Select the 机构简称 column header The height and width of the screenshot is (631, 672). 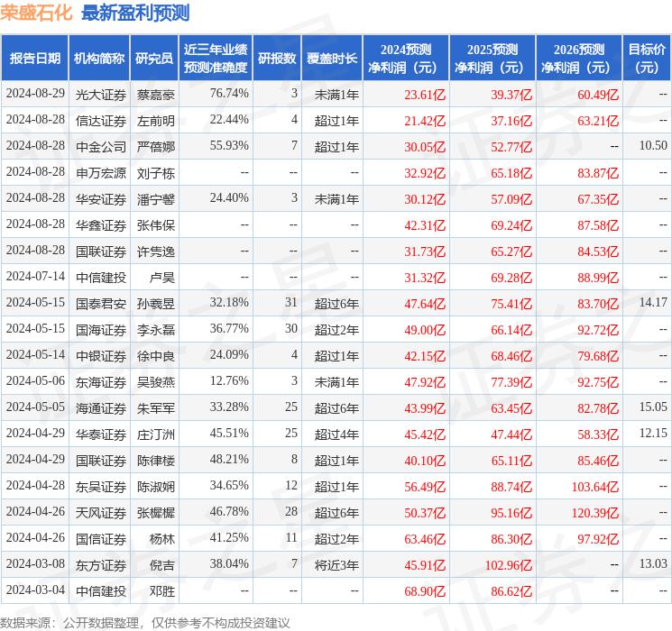(x=99, y=59)
